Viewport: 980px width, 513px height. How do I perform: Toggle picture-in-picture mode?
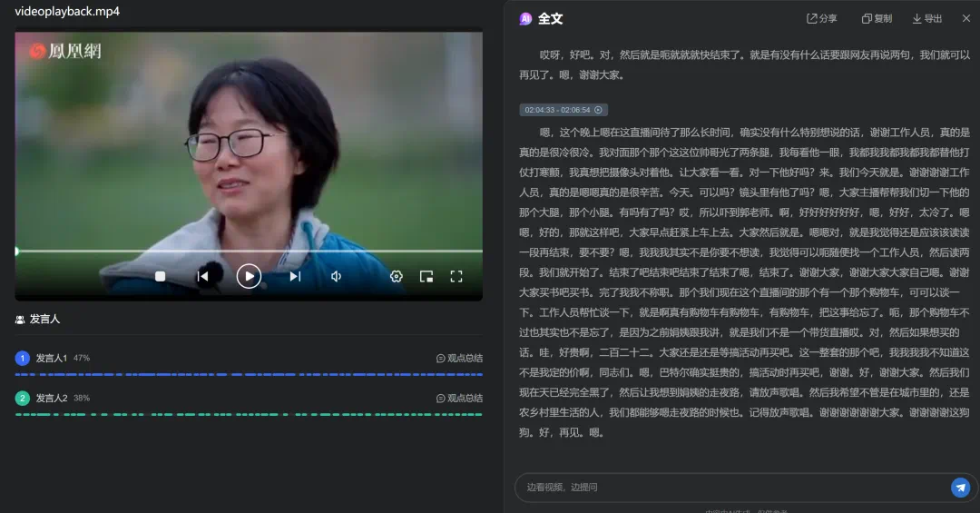(426, 276)
